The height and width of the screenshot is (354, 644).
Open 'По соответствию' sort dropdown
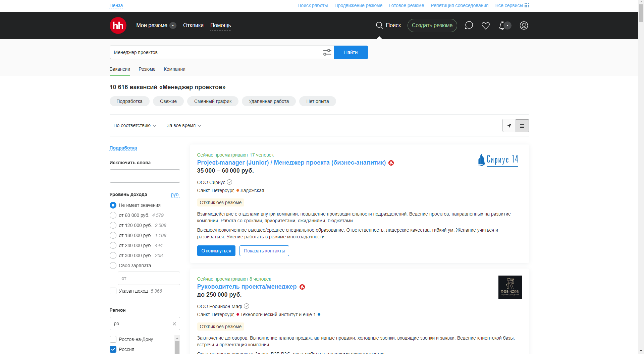tap(135, 125)
